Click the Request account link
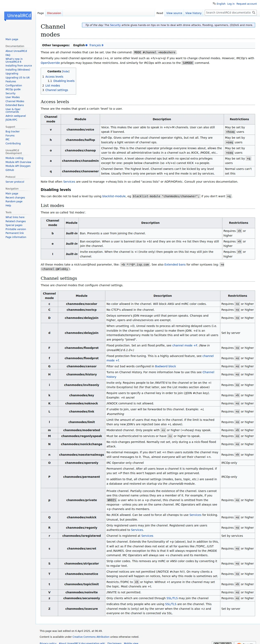 point(246,4)
